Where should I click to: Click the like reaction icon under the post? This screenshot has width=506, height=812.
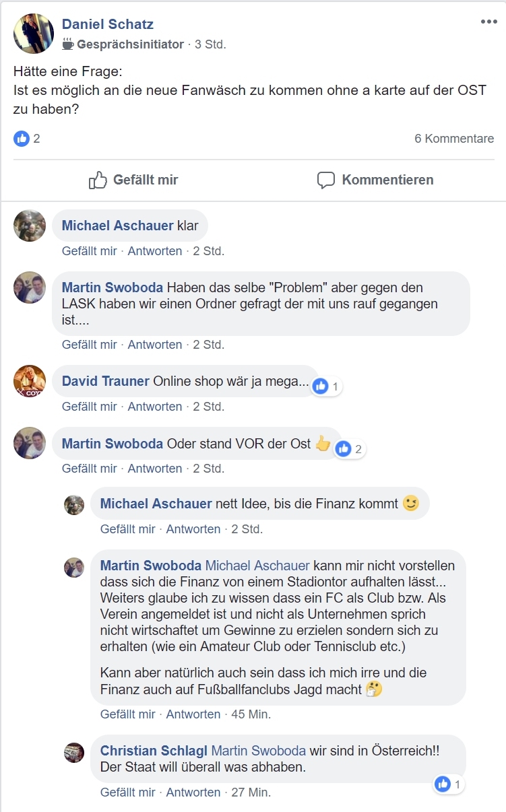click(x=22, y=139)
